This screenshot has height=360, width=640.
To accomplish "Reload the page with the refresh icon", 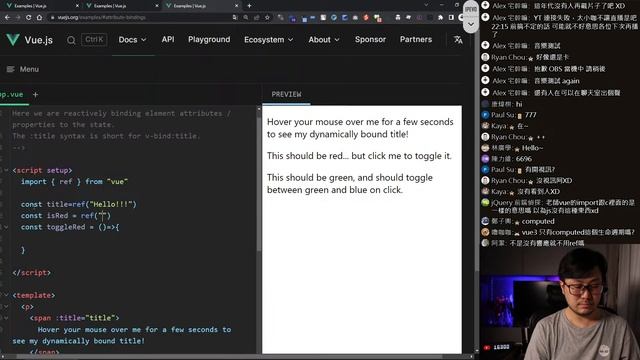I will click(x=29, y=18).
